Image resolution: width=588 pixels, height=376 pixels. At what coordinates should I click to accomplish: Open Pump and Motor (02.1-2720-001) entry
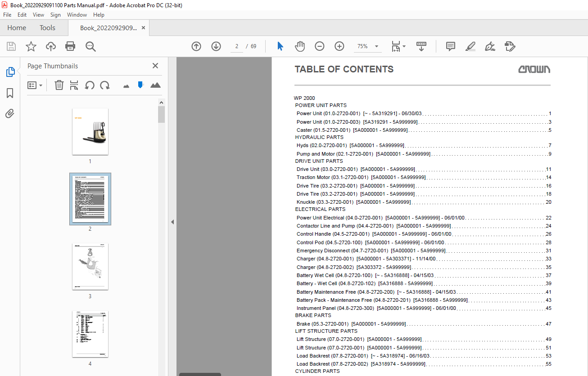tap(424, 154)
